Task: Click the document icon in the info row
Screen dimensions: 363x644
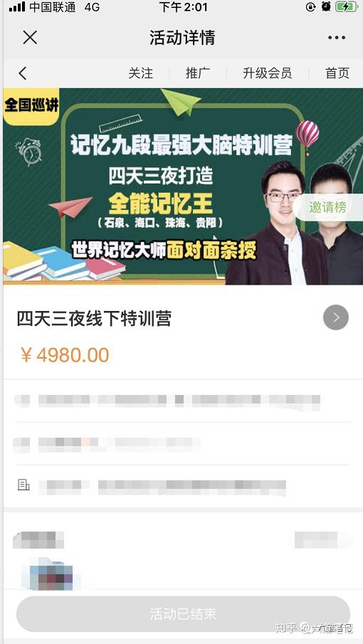Action: [x=23, y=485]
